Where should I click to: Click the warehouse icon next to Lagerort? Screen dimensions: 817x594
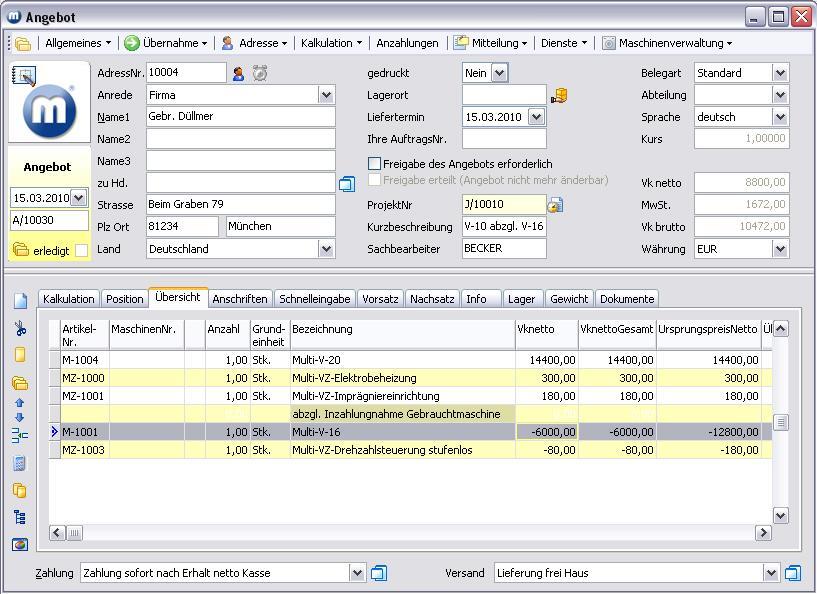click(560, 95)
